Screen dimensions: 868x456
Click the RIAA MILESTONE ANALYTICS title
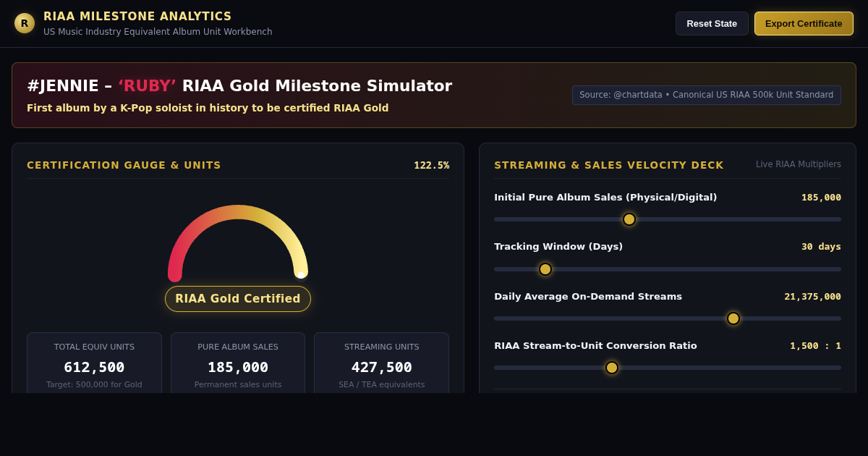[137, 17]
